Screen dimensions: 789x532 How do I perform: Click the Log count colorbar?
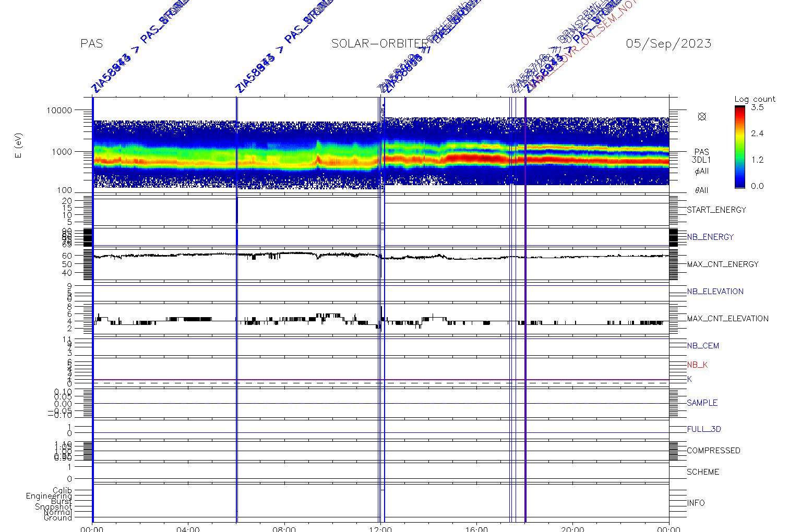[x=740, y=147]
